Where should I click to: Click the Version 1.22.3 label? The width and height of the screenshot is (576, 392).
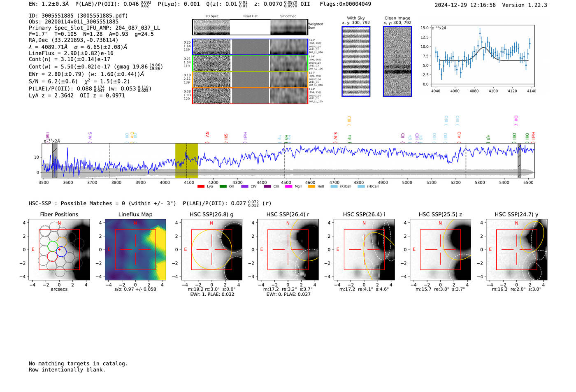(525, 5)
